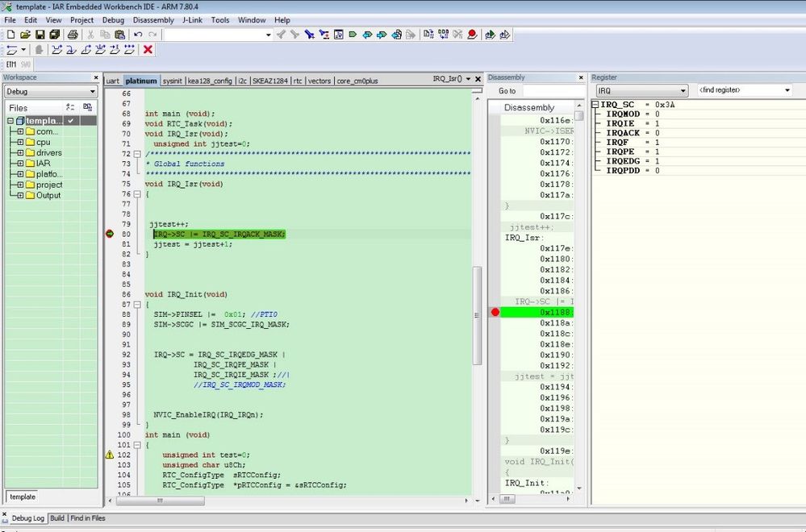Viewport: 806px width, 532px height.
Task: Click the checkmark beside template project
Action: [70, 121]
